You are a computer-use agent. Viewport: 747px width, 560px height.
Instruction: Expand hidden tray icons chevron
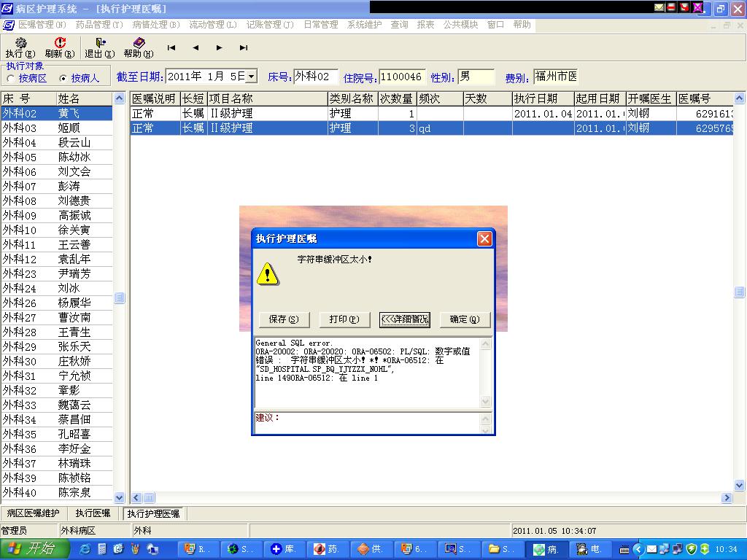[x=638, y=549]
